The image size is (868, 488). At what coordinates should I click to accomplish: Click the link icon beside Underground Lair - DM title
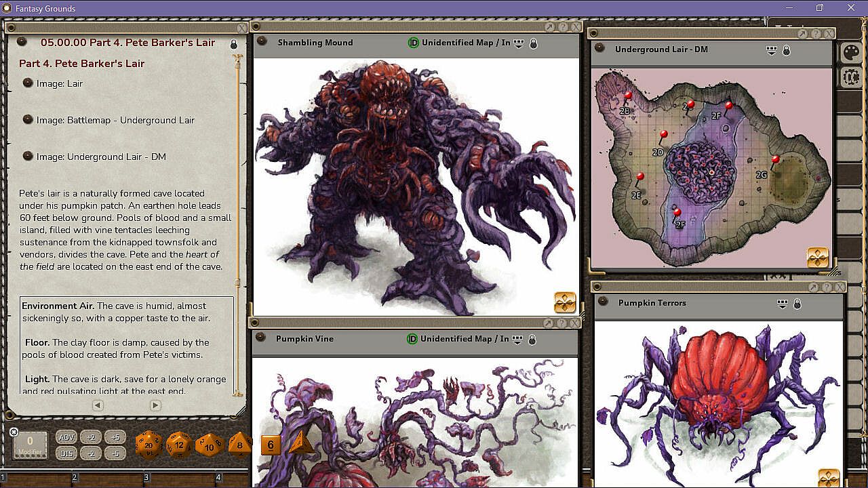click(x=600, y=49)
